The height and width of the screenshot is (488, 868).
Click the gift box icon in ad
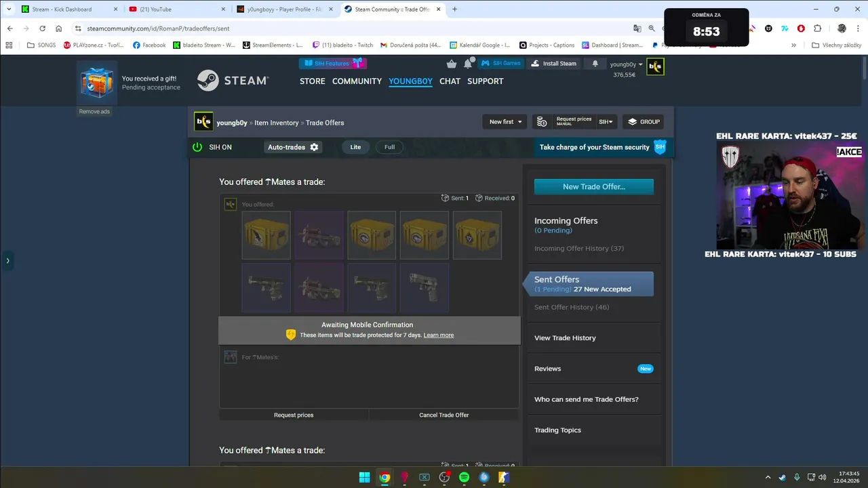tap(96, 83)
